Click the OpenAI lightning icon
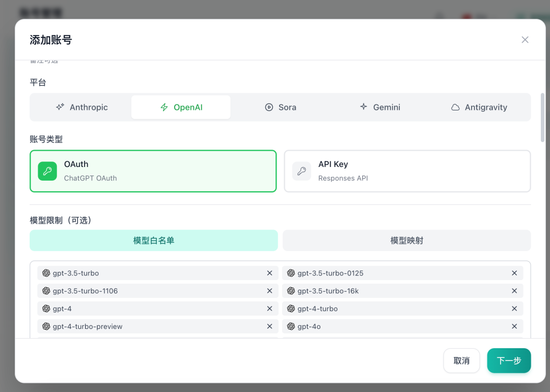The image size is (550, 392). click(x=163, y=107)
